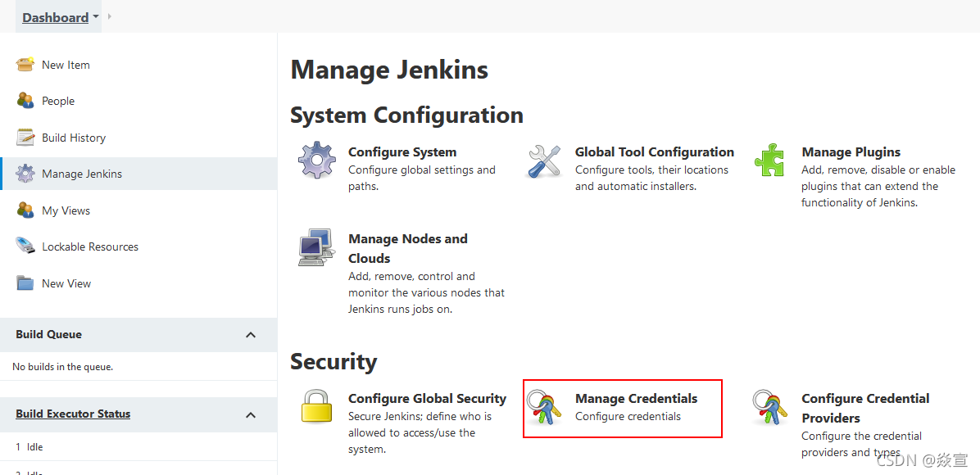
Task: Click the Build History notepad icon
Action: [25, 138]
